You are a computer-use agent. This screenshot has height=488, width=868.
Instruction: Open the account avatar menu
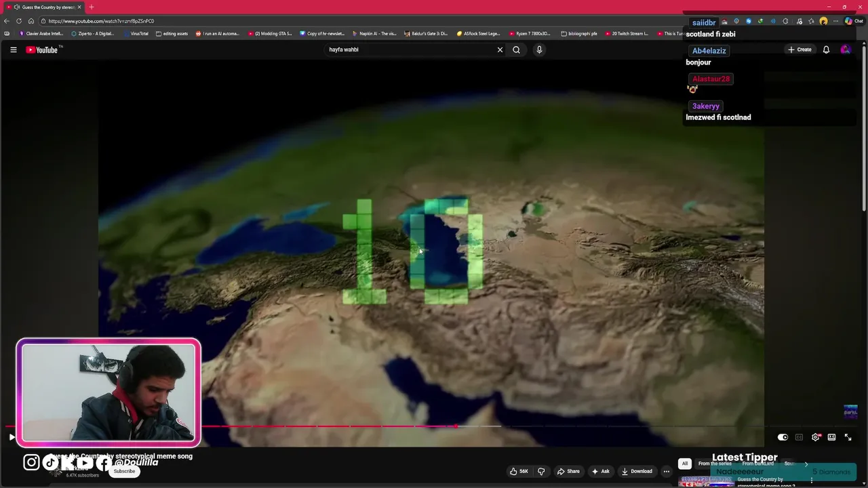click(x=845, y=49)
